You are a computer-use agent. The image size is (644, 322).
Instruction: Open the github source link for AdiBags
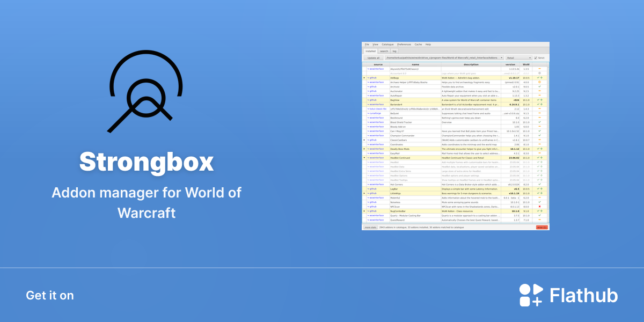[x=372, y=78]
